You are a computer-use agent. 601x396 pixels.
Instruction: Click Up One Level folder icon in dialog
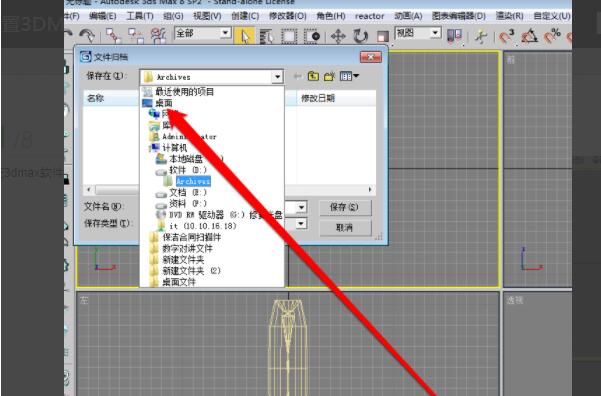pos(313,76)
